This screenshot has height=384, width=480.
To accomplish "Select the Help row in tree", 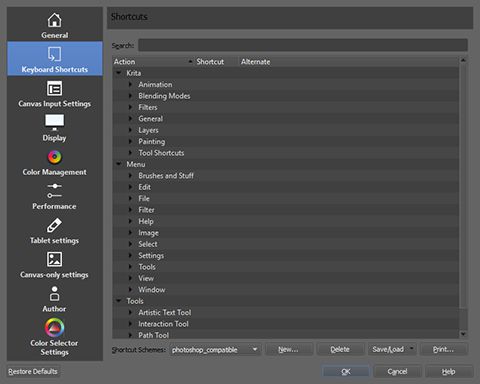I will [286, 221].
